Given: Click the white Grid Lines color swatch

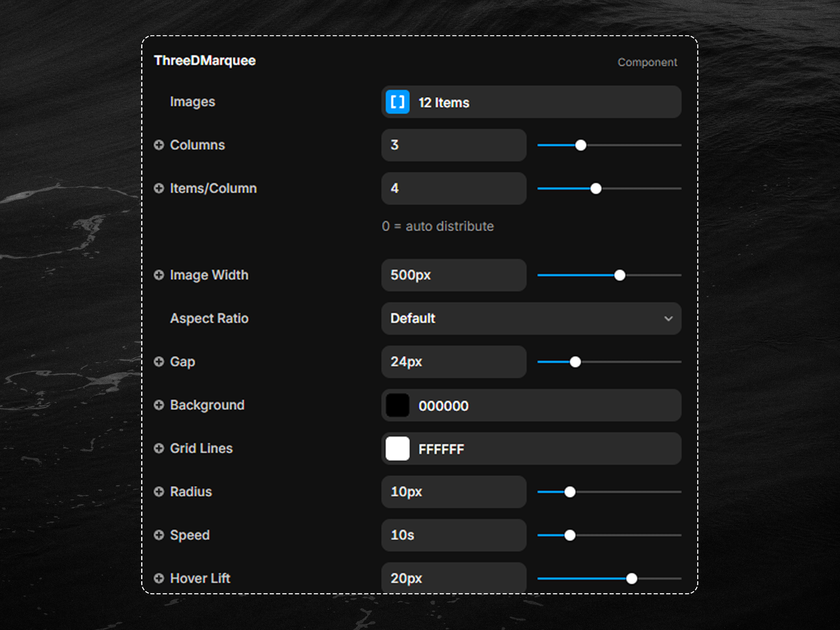Looking at the screenshot, I should (397, 449).
